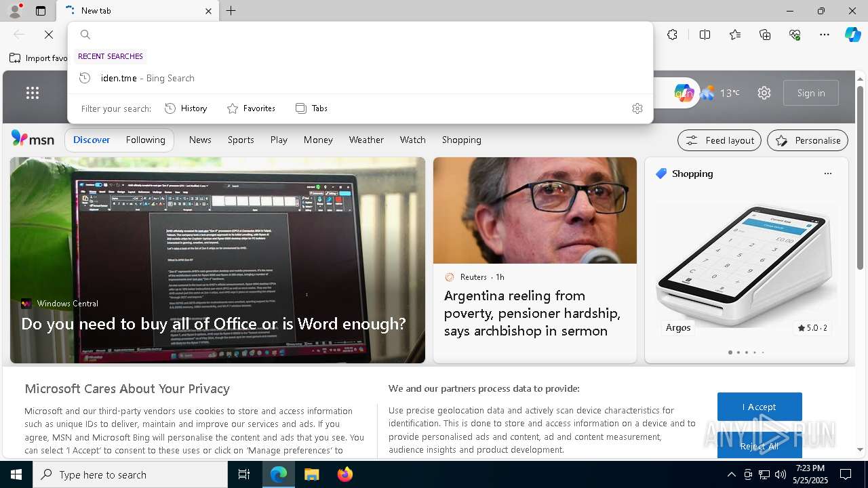The width and height of the screenshot is (868, 488).
Task: Open the Extensions puzzle icon
Action: (x=672, y=35)
